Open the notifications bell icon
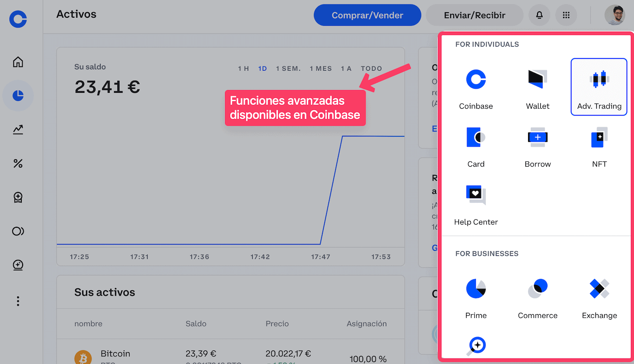Viewport: 634px width, 364px height. (x=539, y=15)
